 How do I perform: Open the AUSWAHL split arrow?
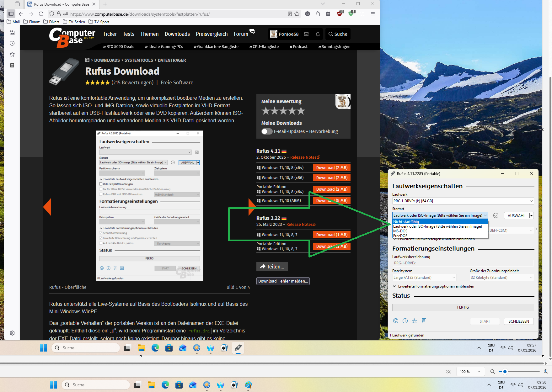[531, 215]
